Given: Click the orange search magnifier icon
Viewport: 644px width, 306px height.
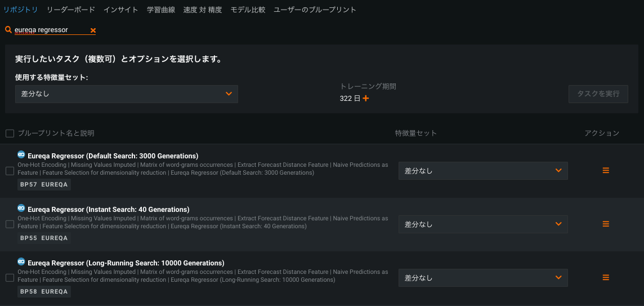Looking at the screenshot, I should [8, 30].
